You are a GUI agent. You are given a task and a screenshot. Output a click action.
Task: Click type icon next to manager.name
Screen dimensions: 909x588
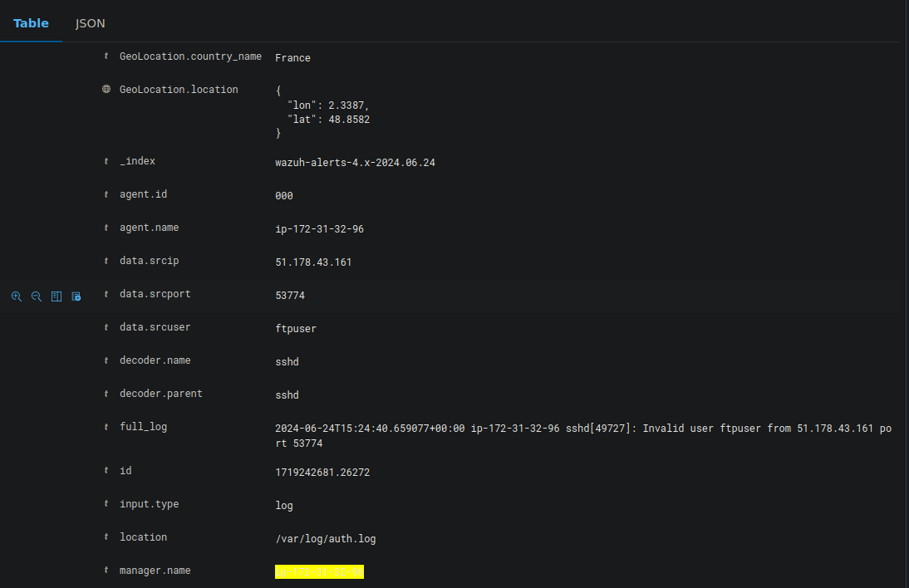(106, 570)
